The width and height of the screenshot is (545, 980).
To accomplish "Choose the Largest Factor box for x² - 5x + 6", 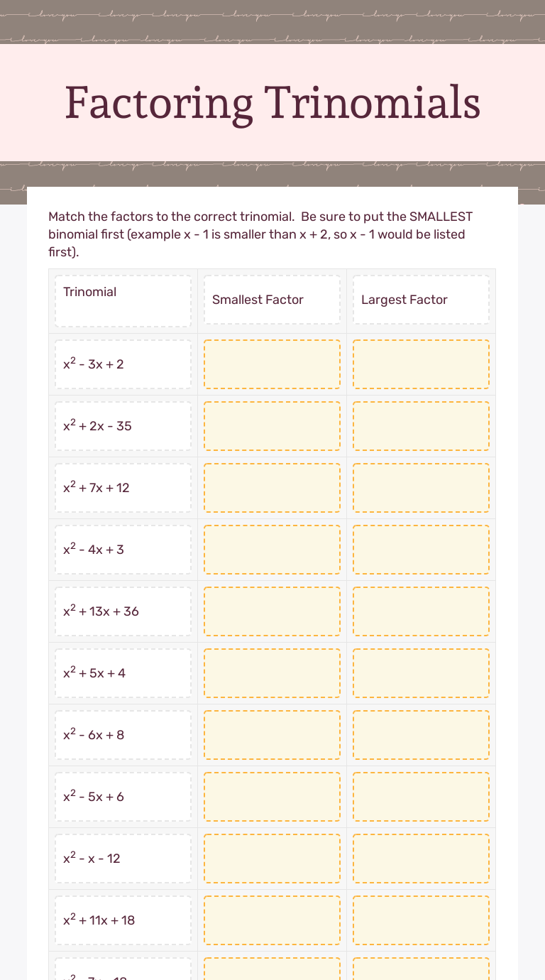I will (421, 797).
